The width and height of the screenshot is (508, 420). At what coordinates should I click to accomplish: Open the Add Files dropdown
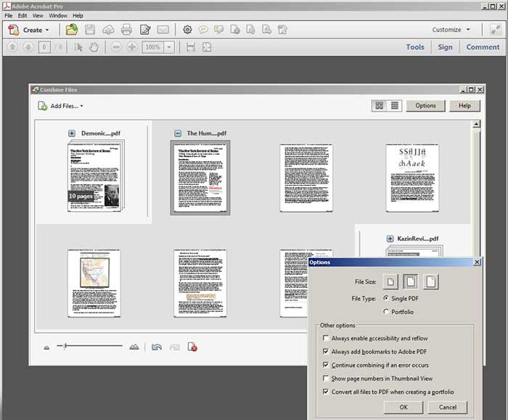point(60,106)
